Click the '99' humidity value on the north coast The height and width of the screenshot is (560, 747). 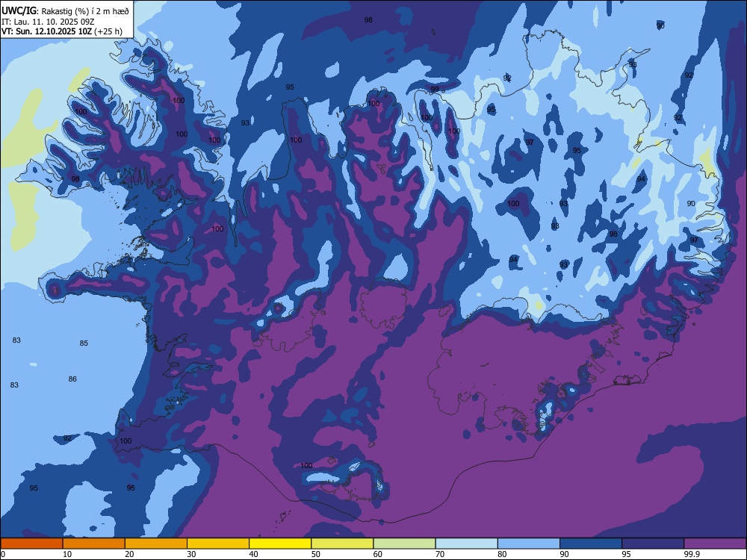435,89
